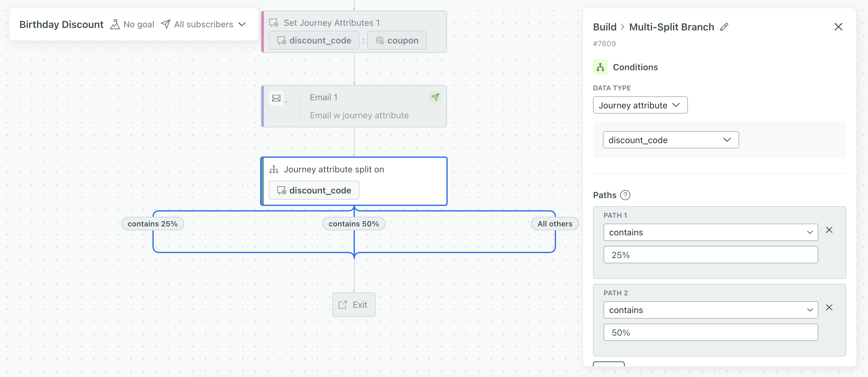Open the discount_code attribute dropdown
Image resolution: width=868 pixels, height=377 pixels.
tap(670, 140)
